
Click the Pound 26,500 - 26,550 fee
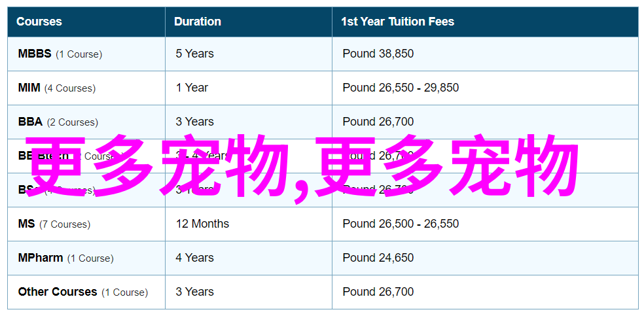click(401, 224)
